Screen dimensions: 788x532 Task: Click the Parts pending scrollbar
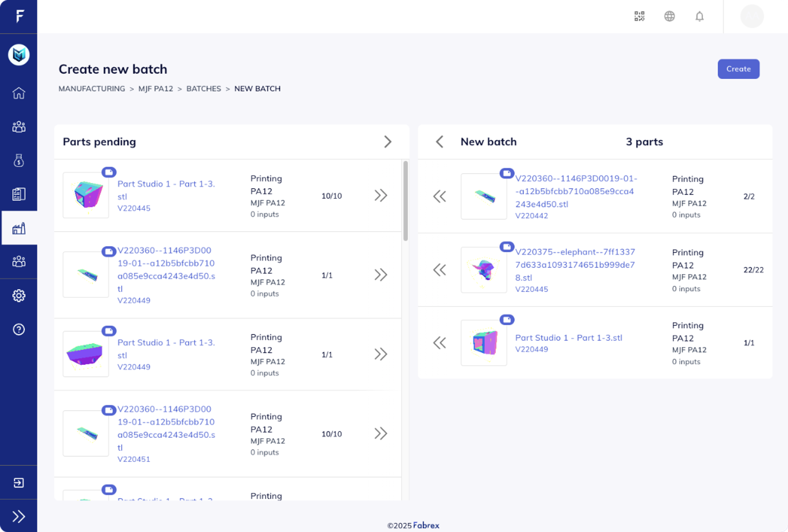coord(405,201)
